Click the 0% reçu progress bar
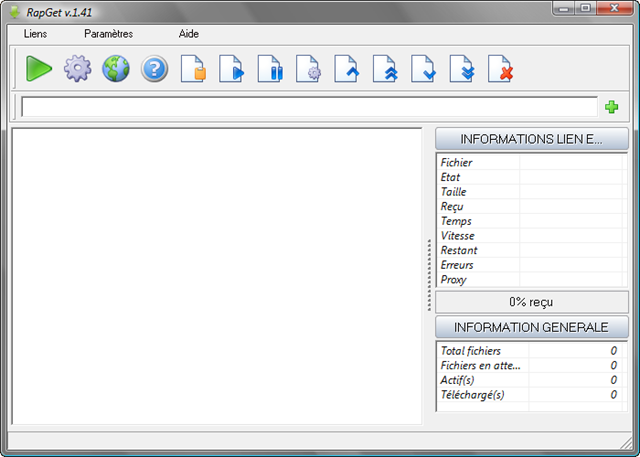The height and width of the screenshot is (457, 640). tap(531, 302)
